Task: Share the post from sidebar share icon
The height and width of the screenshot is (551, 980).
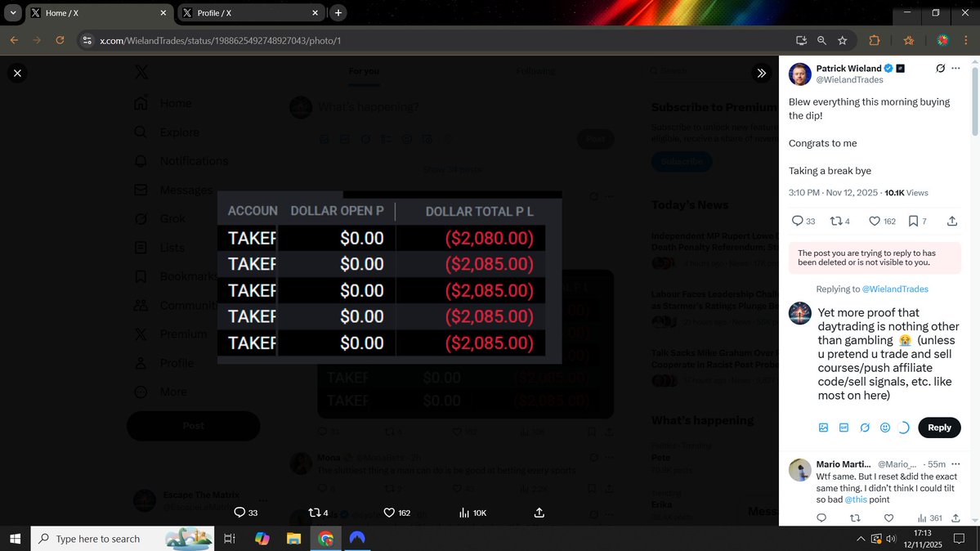Action: [x=952, y=221]
